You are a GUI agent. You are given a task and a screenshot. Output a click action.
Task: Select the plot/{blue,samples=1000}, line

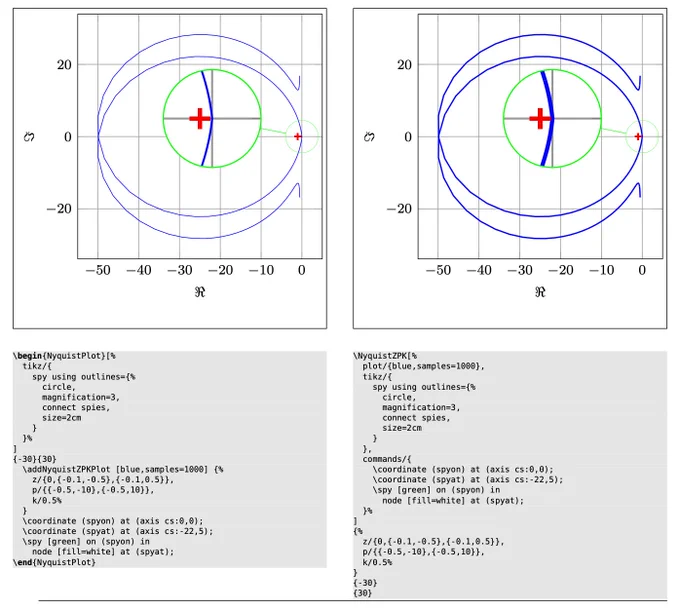424,366
